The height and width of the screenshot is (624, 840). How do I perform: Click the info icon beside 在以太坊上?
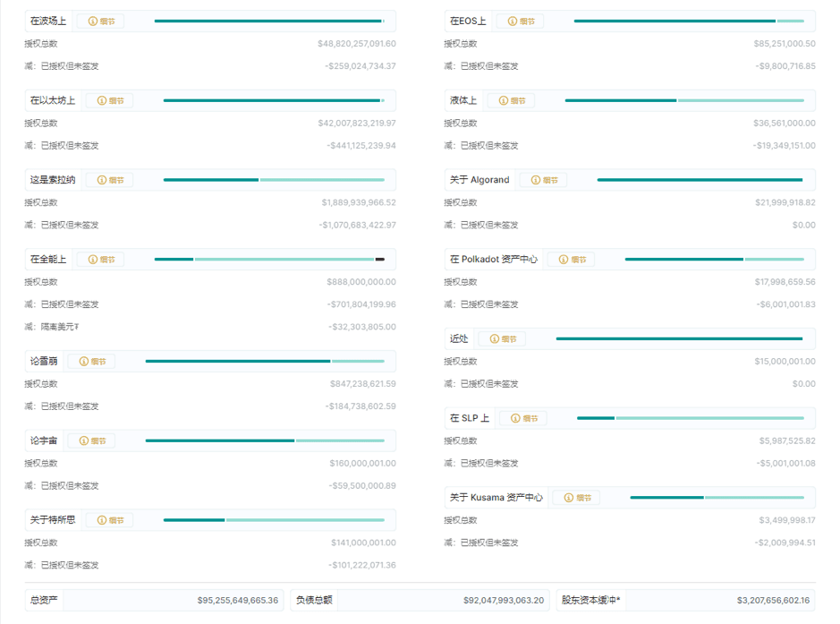coord(101,100)
